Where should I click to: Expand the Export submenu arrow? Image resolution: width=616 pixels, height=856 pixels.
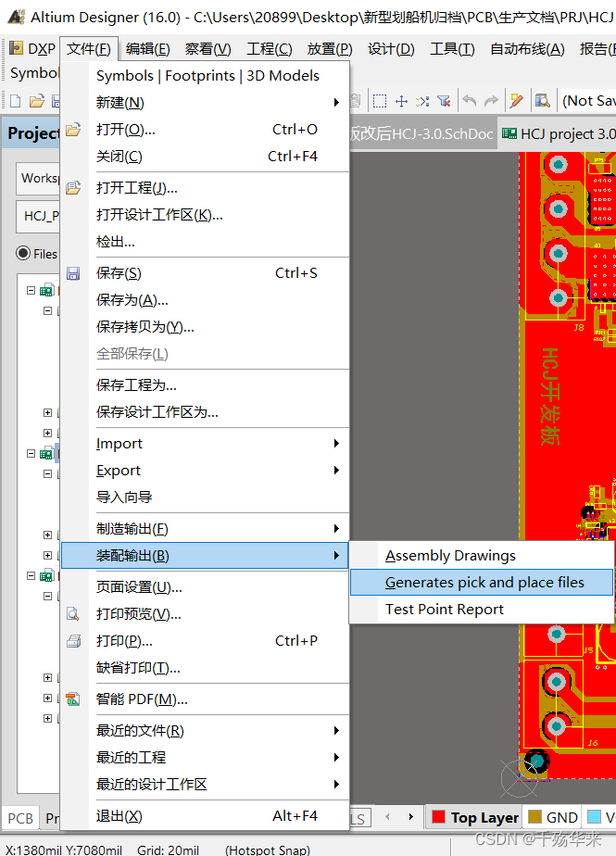tap(336, 470)
